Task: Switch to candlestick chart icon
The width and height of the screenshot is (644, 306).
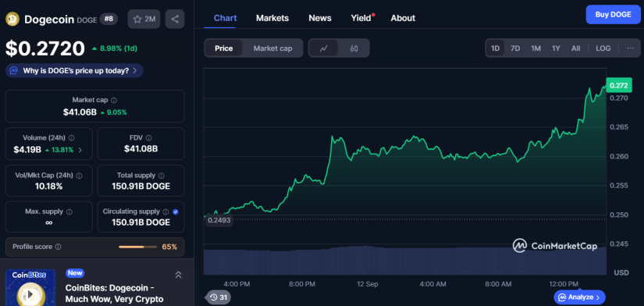Action: [x=354, y=48]
